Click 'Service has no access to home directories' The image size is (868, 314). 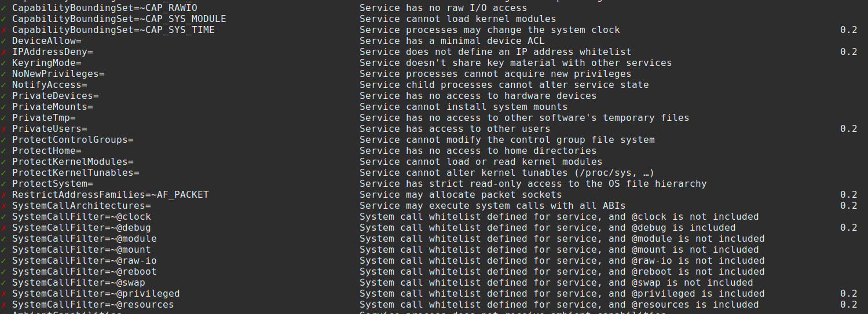[x=478, y=151]
